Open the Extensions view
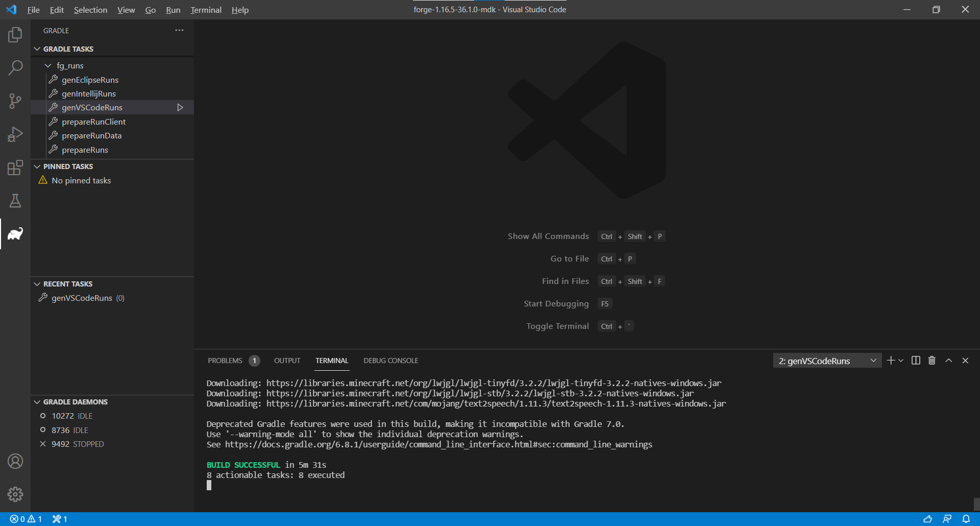The height and width of the screenshot is (526, 980). point(15,168)
